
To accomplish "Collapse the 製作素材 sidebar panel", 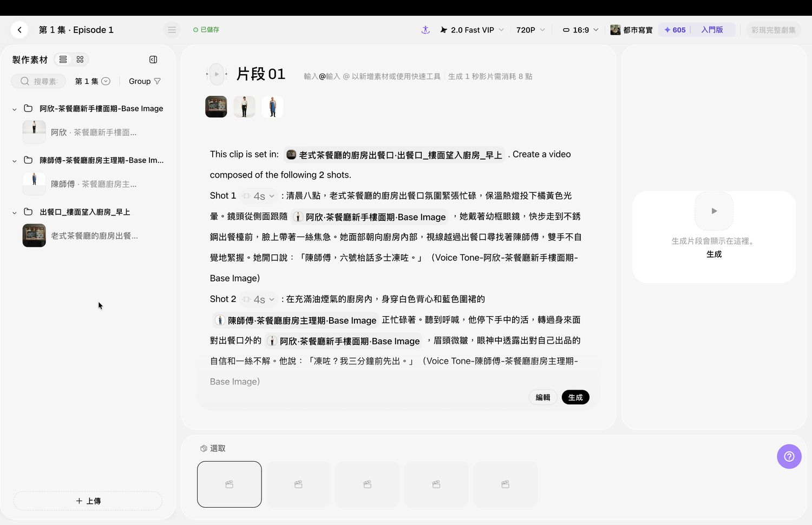I will [x=153, y=60].
